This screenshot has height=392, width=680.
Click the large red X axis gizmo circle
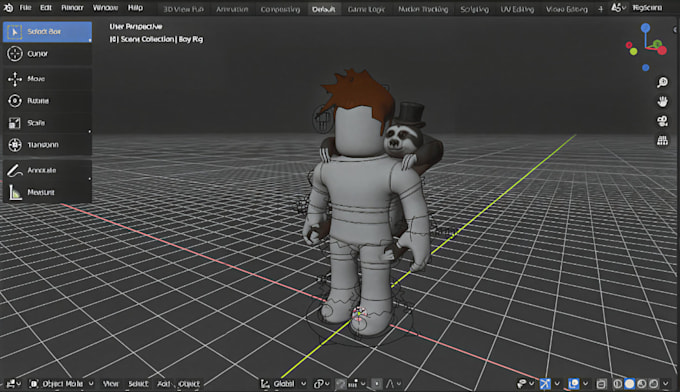tap(662, 50)
